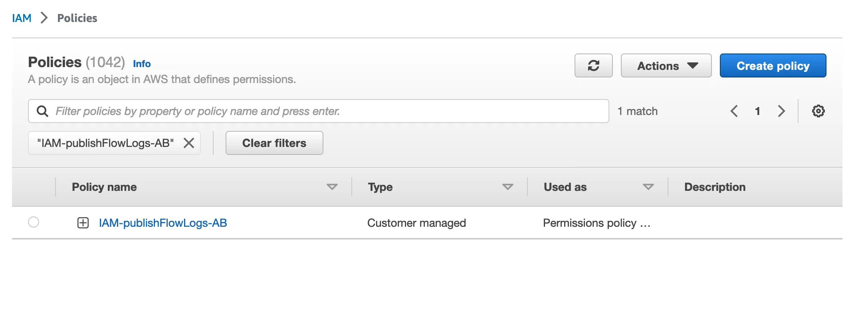
Task: Open the Info link beside Policies
Action: (x=142, y=64)
